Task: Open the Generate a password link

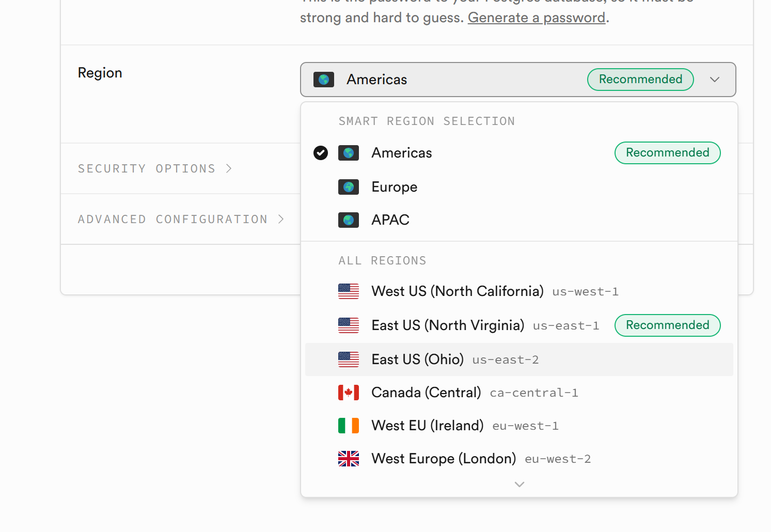Action: [x=537, y=18]
